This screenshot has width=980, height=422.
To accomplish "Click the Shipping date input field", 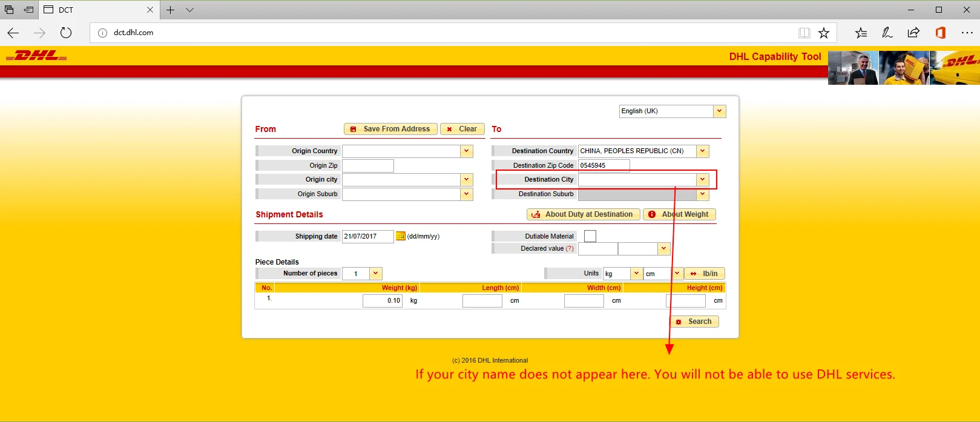I will (x=368, y=237).
